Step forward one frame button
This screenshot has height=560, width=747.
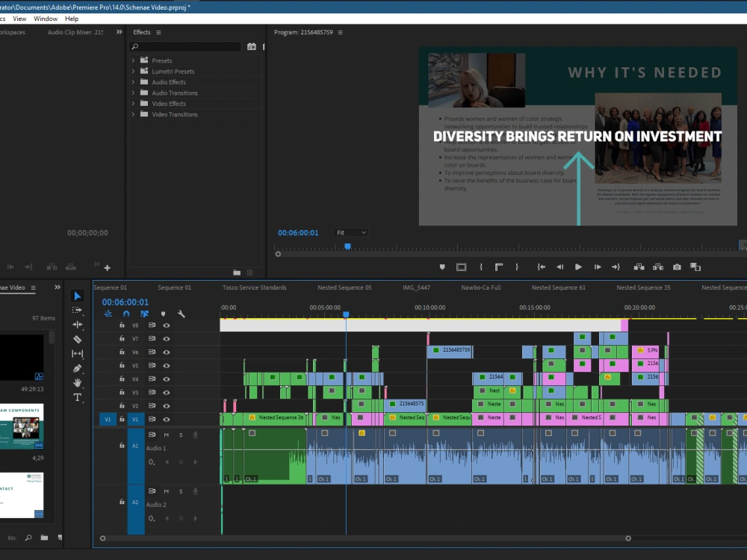[598, 267]
